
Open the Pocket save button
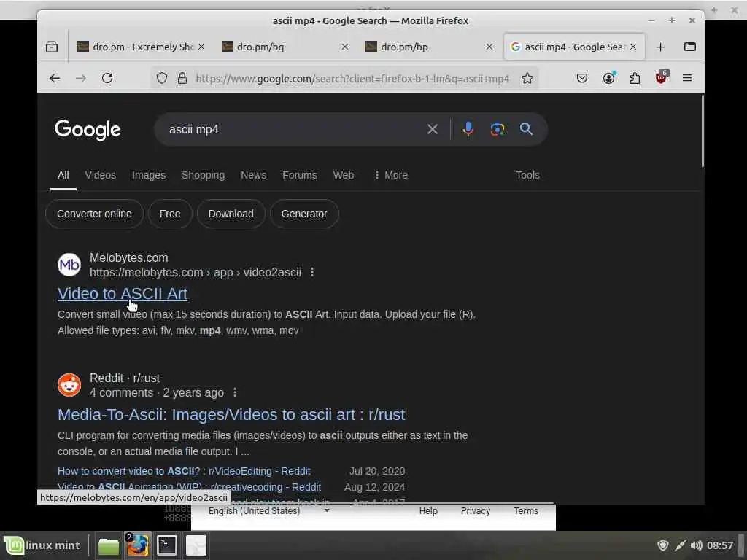581,78
